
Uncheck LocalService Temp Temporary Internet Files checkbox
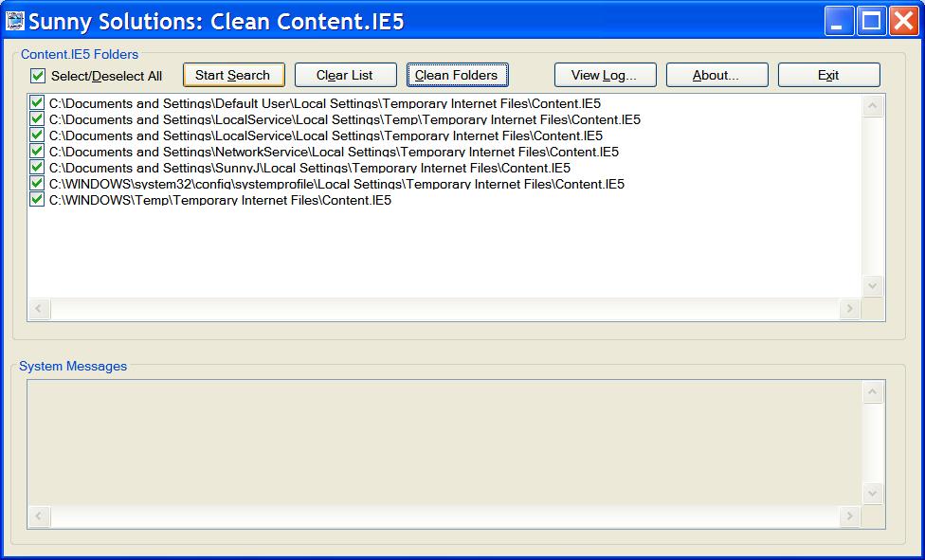click(37, 119)
